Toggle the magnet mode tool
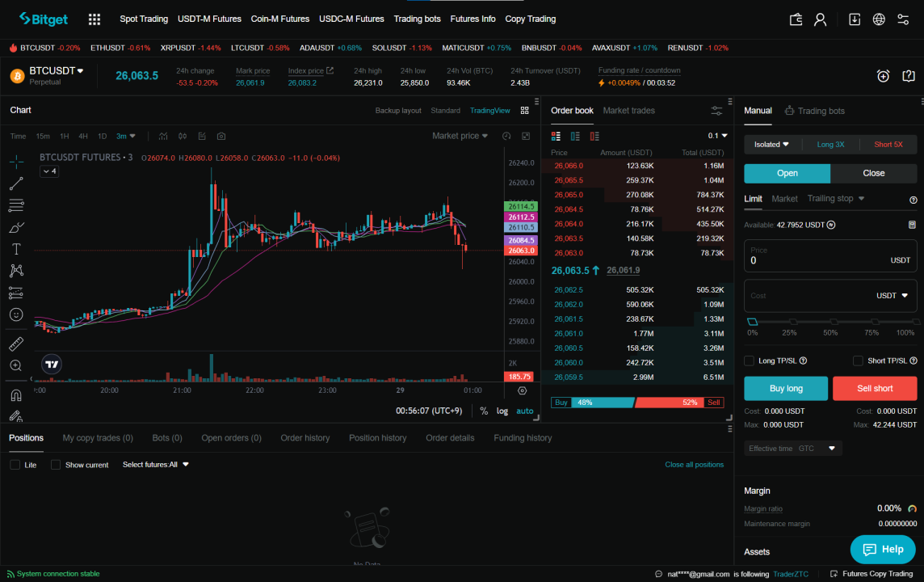This screenshot has height=582, width=924. pyautogui.click(x=16, y=394)
